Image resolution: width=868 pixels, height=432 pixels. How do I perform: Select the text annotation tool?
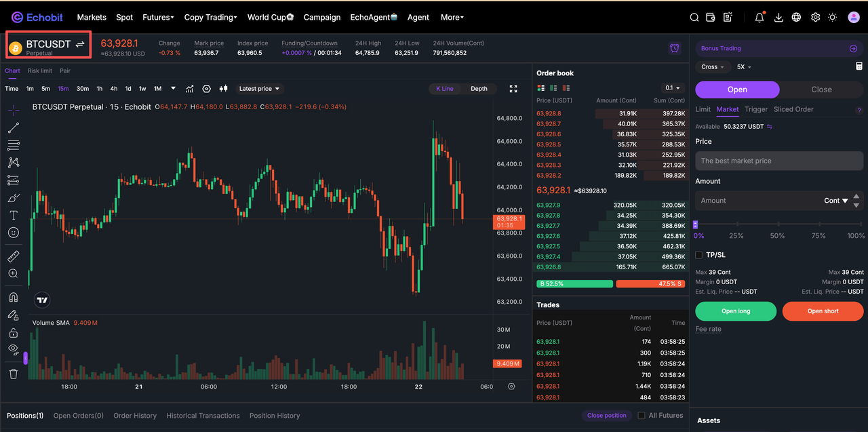(x=14, y=215)
